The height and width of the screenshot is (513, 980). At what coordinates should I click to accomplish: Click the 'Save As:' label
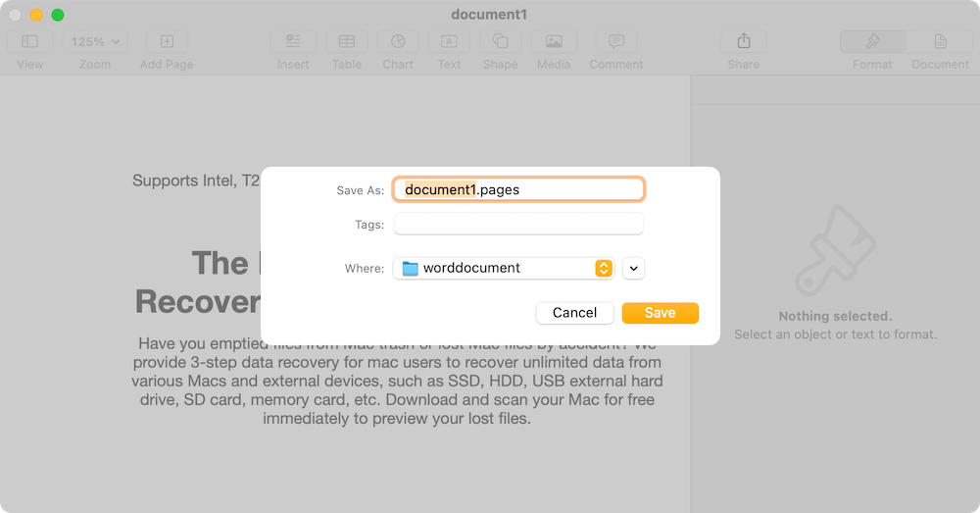coord(361,190)
